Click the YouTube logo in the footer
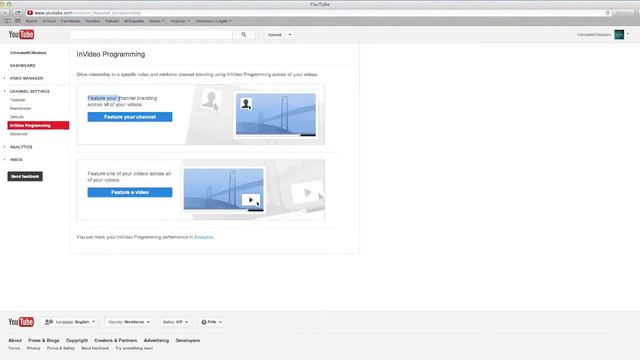This screenshot has width=640, height=360. click(21, 322)
